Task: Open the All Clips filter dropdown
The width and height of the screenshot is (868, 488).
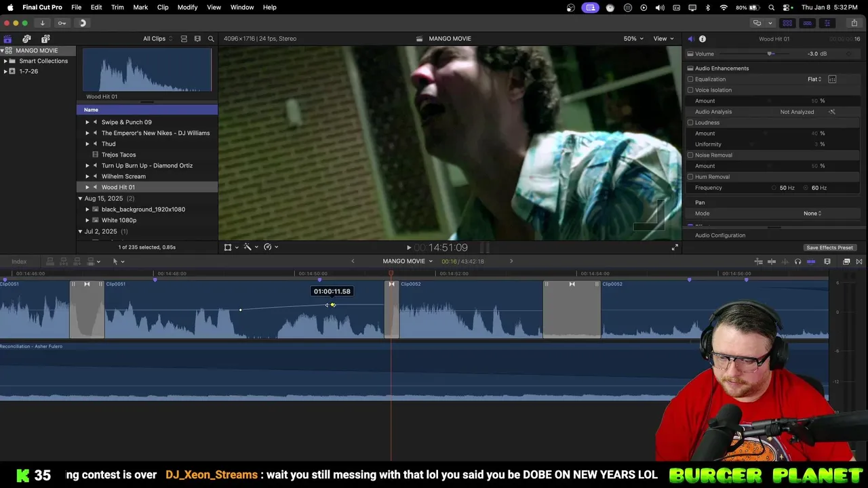Action: pyautogui.click(x=157, y=39)
